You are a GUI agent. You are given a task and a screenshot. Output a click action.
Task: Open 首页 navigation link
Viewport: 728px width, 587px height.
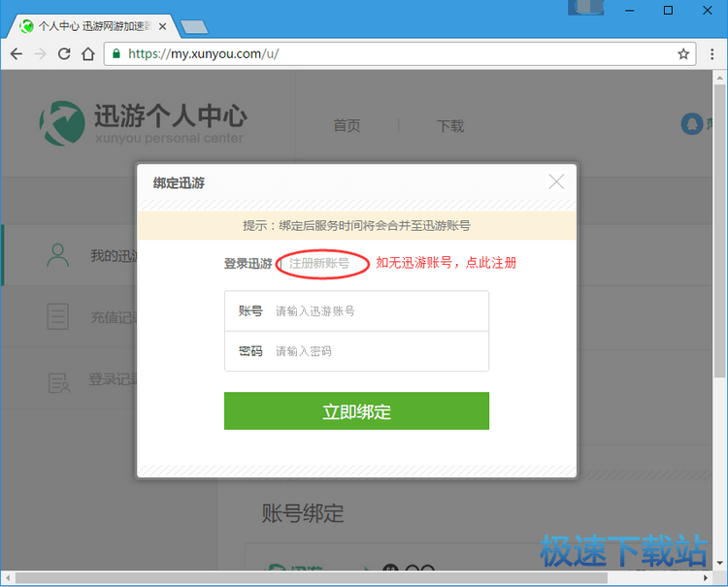[x=347, y=126]
